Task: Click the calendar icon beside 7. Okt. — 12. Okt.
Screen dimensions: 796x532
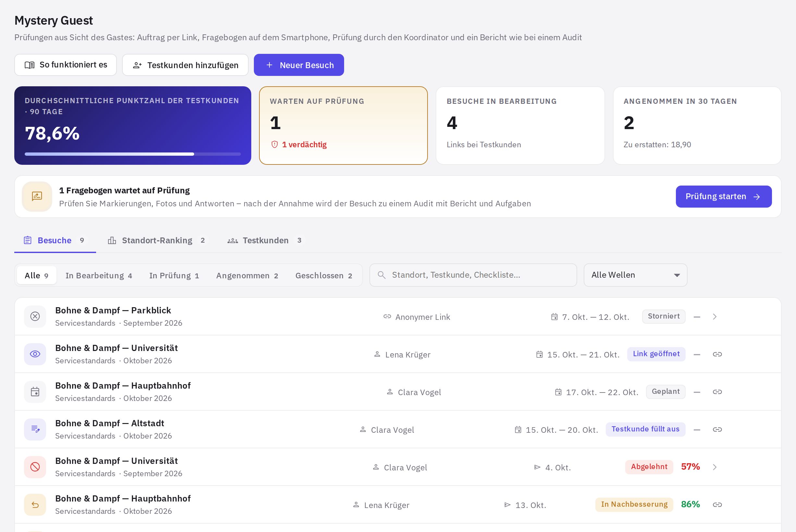Action: [554, 317]
